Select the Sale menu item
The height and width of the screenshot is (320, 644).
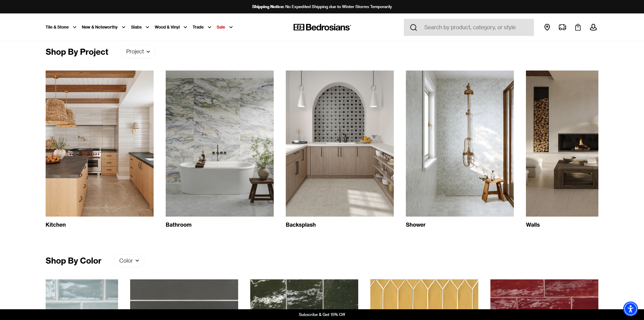(x=221, y=27)
